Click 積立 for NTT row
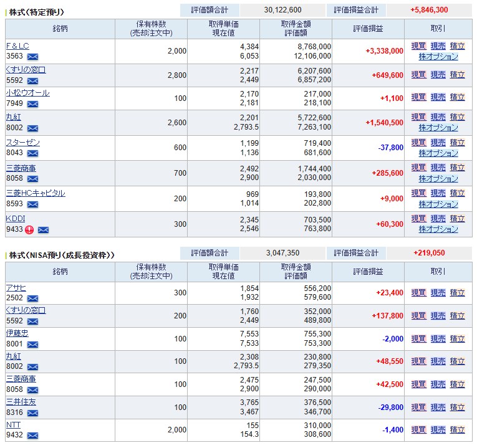The height and width of the screenshot is (448, 477). tap(457, 430)
